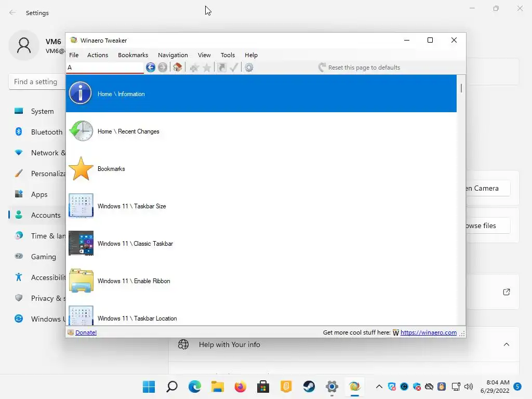Open Network in Settings sidebar
Screen dimensions: 532x399
[x=37, y=153]
